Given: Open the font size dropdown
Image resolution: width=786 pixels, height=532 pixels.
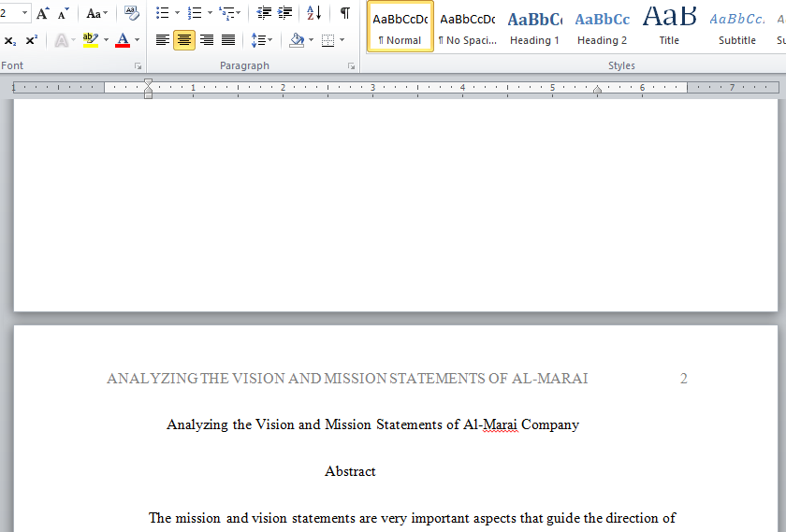Looking at the screenshot, I should pyautogui.click(x=24, y=13).
